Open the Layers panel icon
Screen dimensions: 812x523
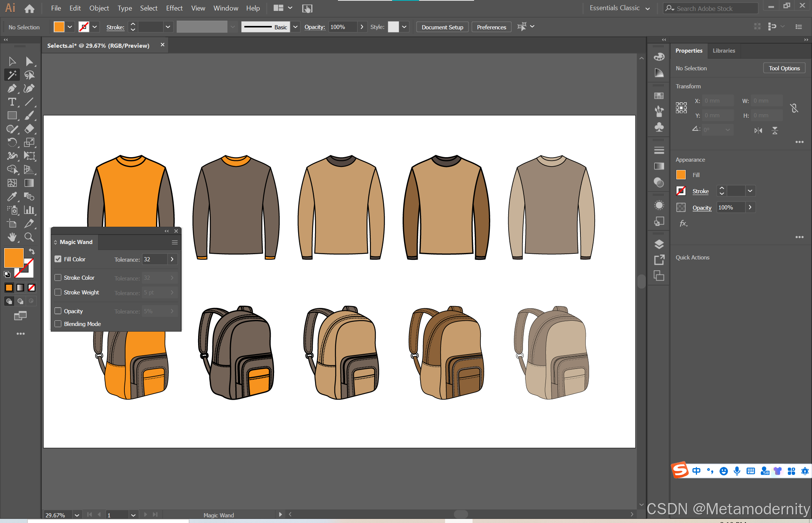tap(659, 244)
